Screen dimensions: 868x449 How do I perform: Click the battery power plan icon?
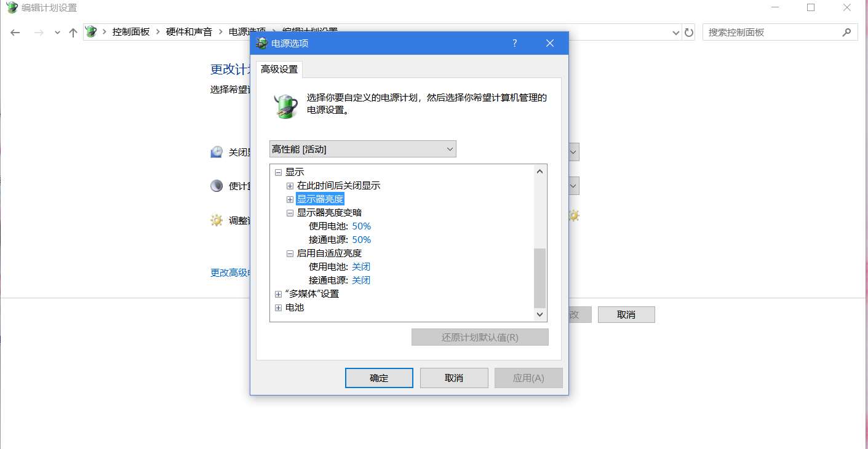tap(285, 106)
